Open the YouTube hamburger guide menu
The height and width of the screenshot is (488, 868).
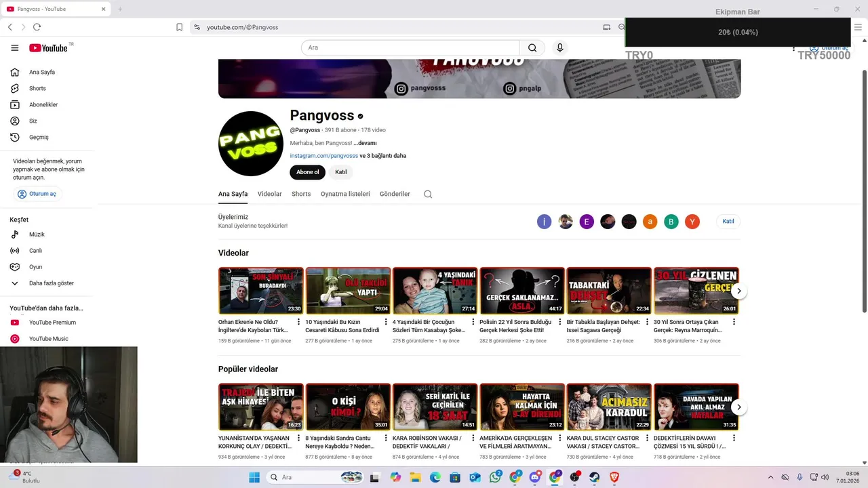(15, 47)
